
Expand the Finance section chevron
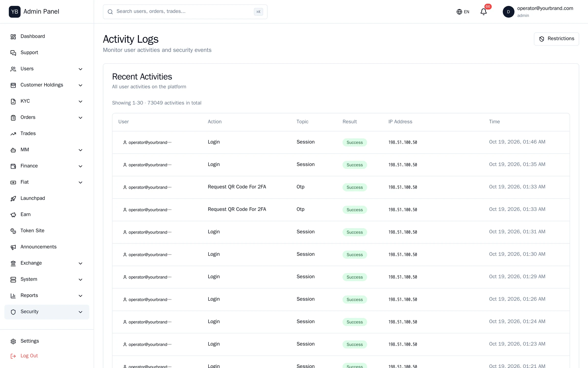point(80,166)
